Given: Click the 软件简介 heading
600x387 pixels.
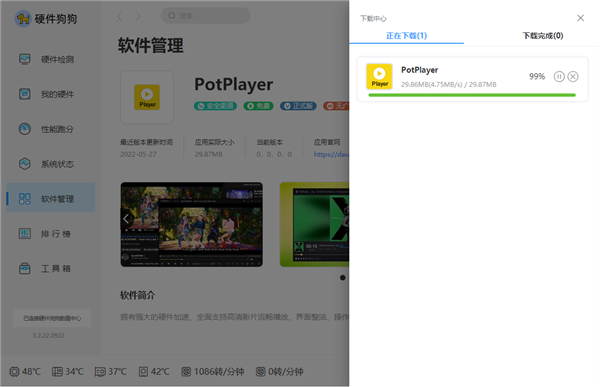Looking at the screenshot, I should [138, 295].
